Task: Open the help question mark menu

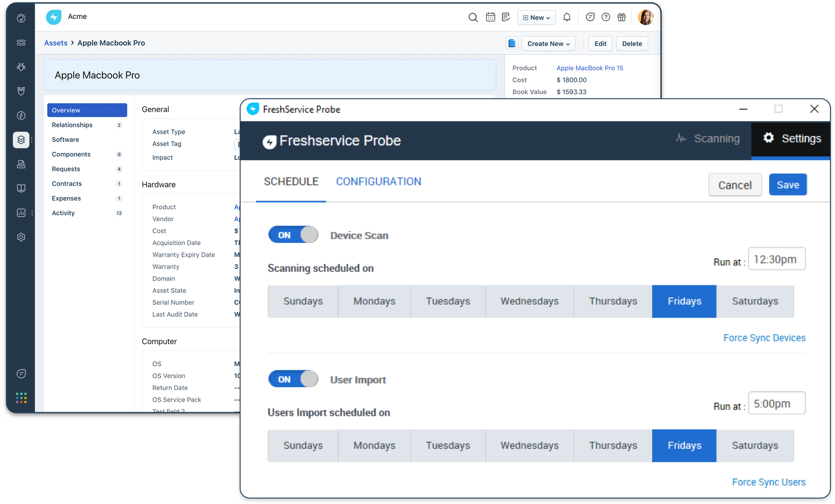Action: 605,17
